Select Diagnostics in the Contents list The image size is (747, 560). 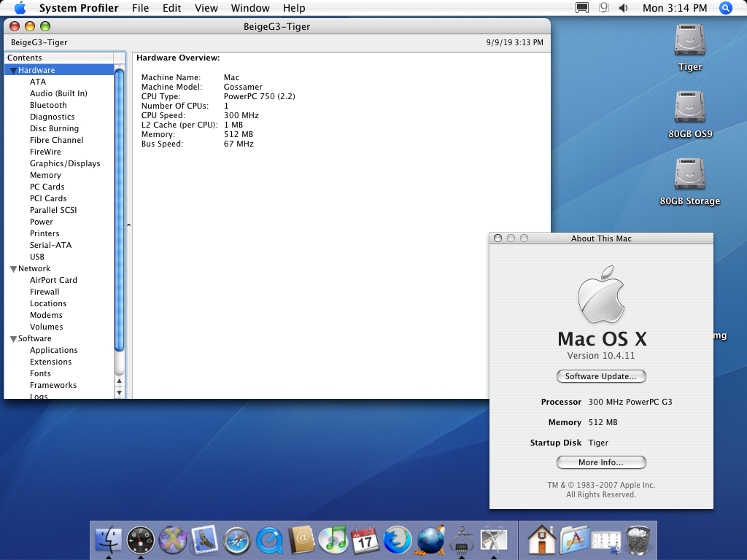(53, 117)
